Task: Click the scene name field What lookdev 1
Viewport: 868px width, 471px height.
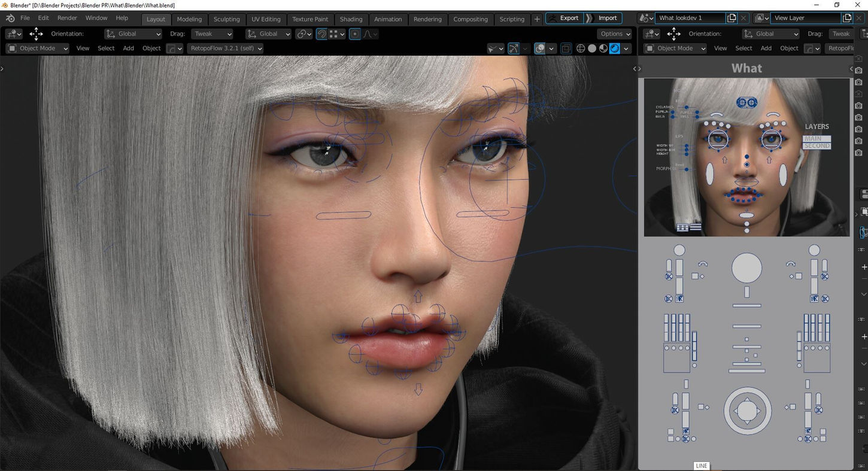Action: tap(690, 18)
